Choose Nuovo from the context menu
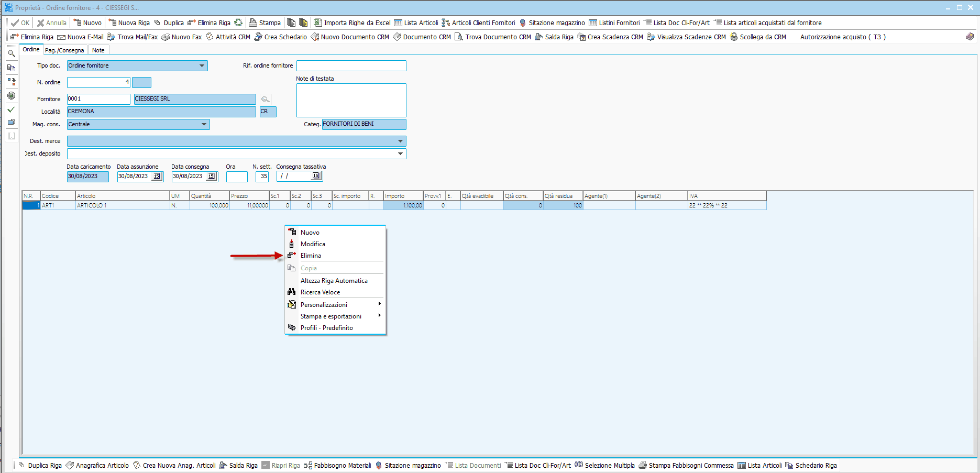Screen dimensions: 980x473 pos(335,232)
